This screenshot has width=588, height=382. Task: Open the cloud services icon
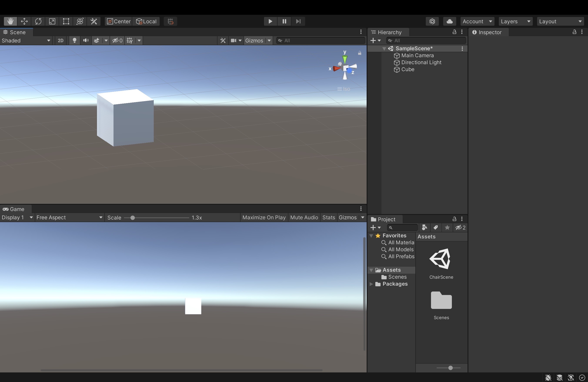tap(449, 21)
